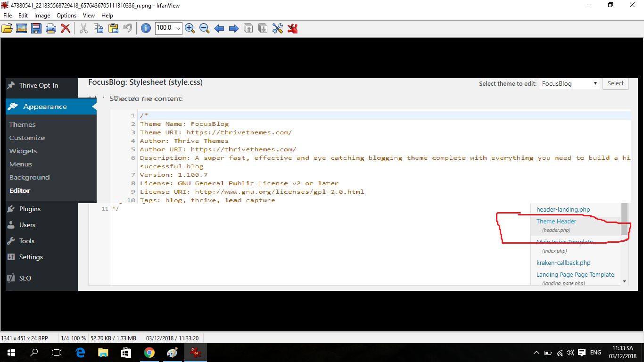
Task: Click the Plugins sidebar item in the image
Action: (x=30, y=209)
